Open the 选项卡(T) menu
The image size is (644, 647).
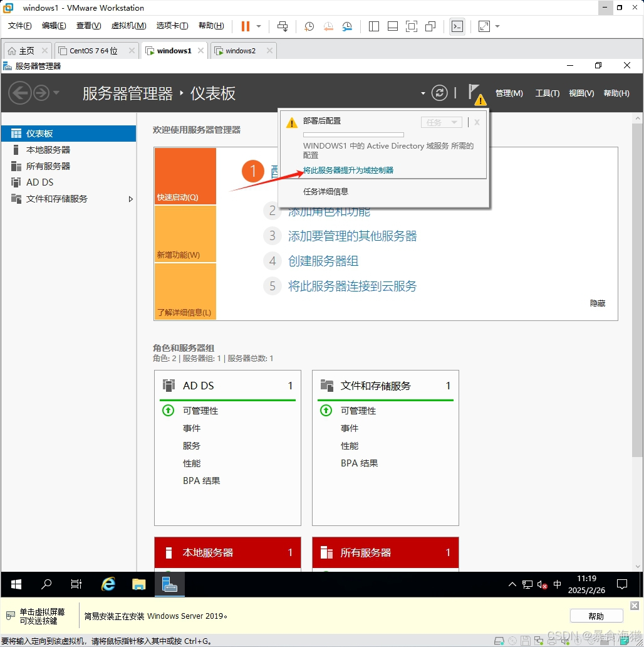click(x=172, y=26)
